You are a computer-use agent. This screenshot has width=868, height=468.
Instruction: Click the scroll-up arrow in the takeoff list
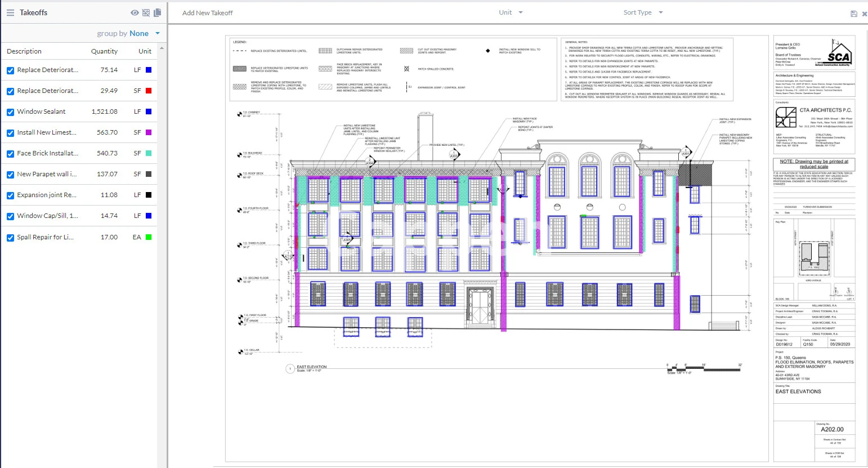pos(162,48)
